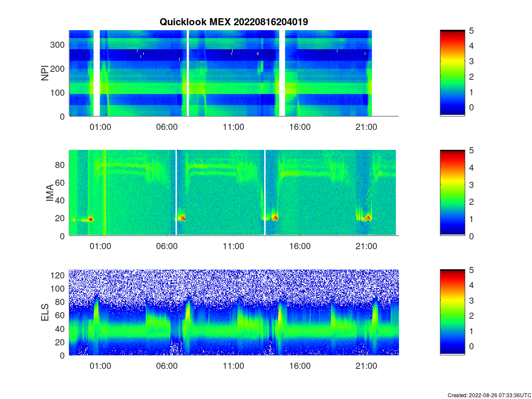
Task: Click the 06:00 tick label under NPI plot
Action: pyautogui.click(x=167, y=127)
